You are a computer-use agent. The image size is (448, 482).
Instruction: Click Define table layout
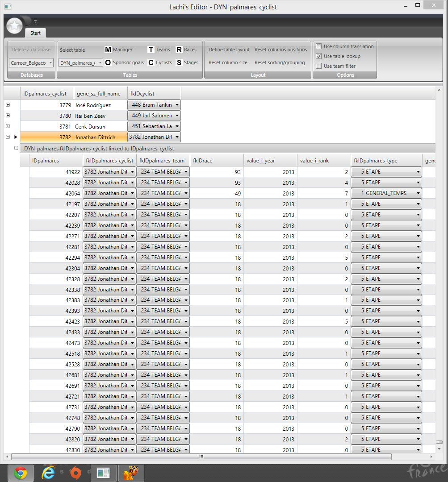[x=229, y=50]
